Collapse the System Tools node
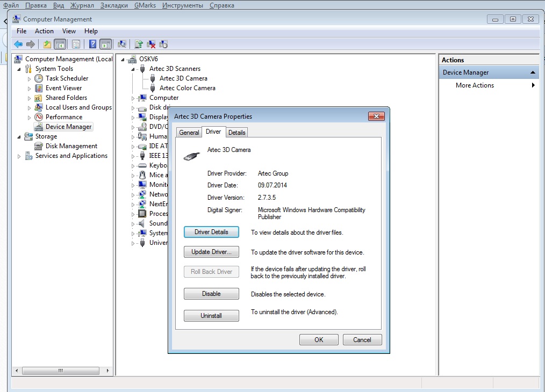 pos(19,69)
